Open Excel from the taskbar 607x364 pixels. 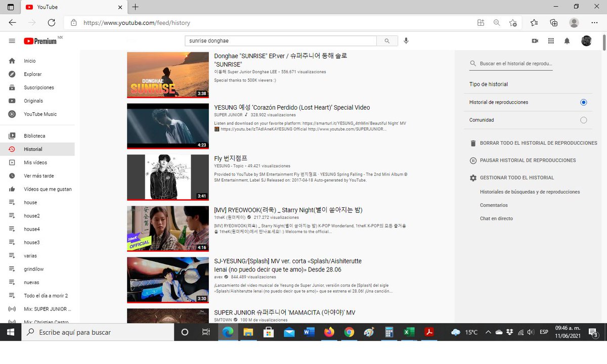pyautogui.click(x=409, y=332)
